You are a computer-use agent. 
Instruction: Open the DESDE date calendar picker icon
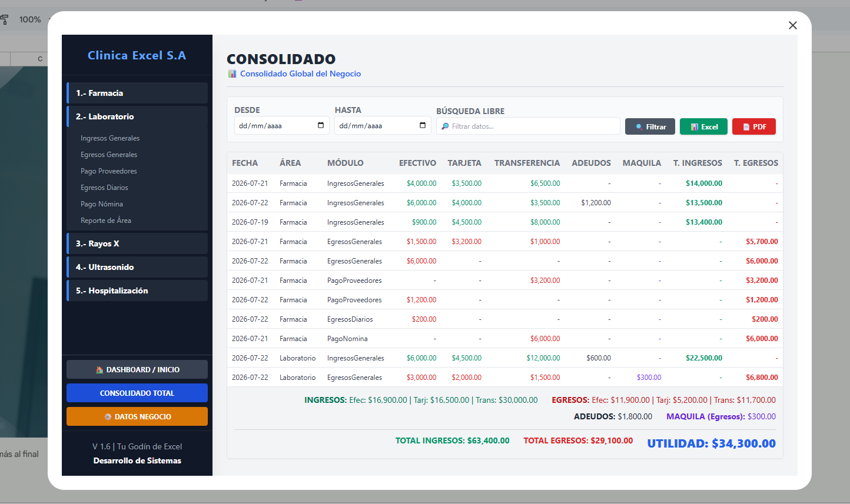[321, 125]
